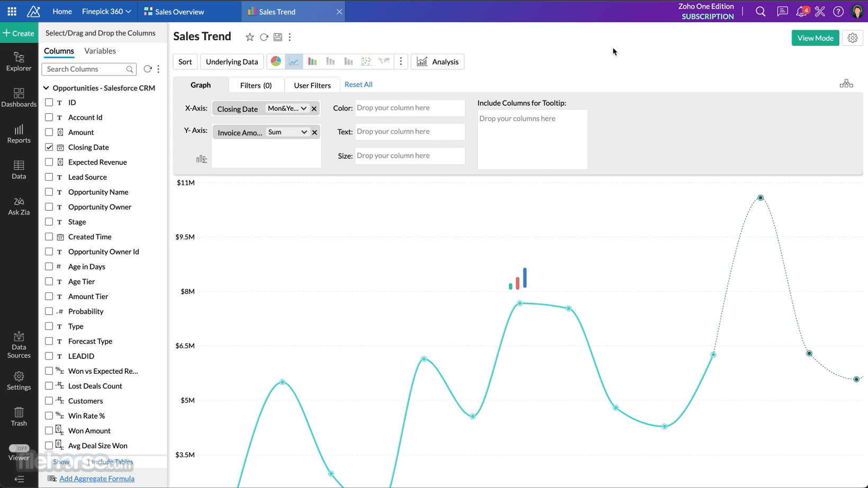Open the hierarchy icon above the tooltip panel

pyautogui.click(x=846, y=84)
